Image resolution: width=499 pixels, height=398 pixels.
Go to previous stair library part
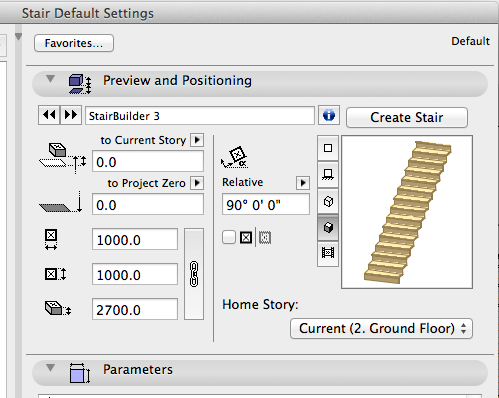[x=49, y=115]
